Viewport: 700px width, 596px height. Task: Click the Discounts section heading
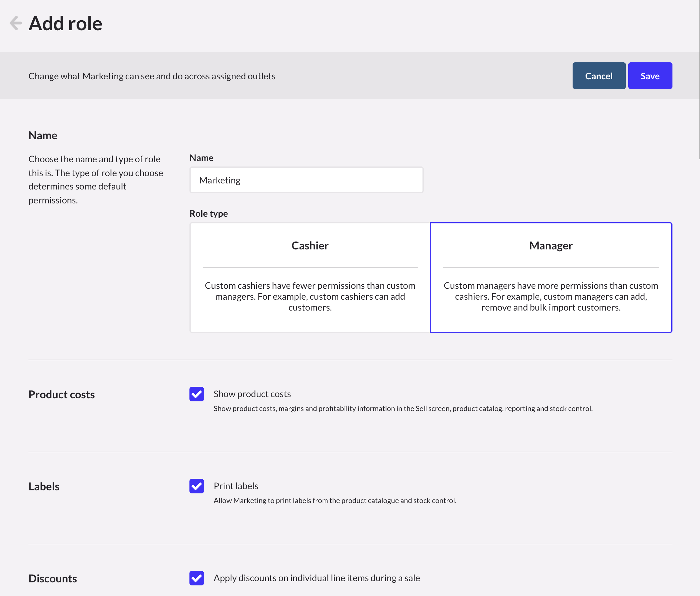(53, 578)
